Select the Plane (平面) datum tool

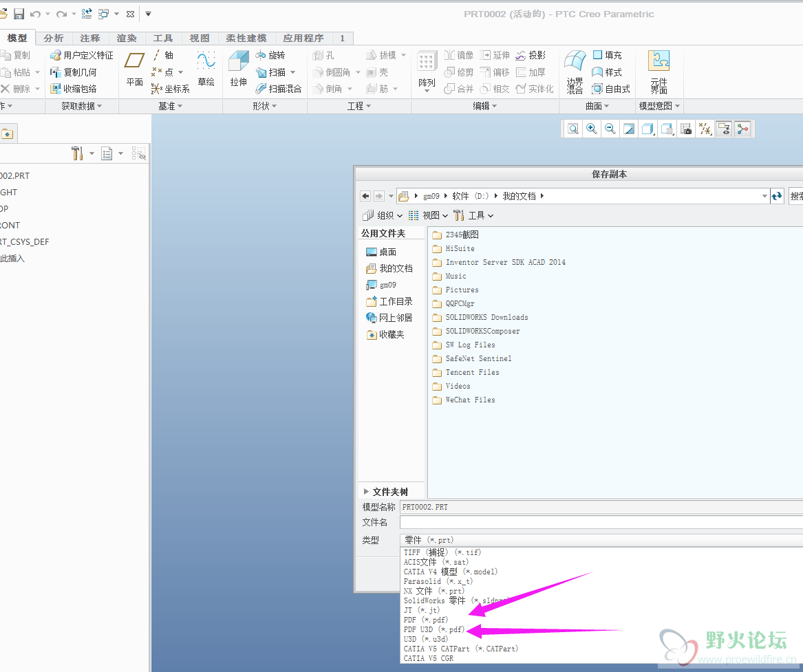pos(135,69)
